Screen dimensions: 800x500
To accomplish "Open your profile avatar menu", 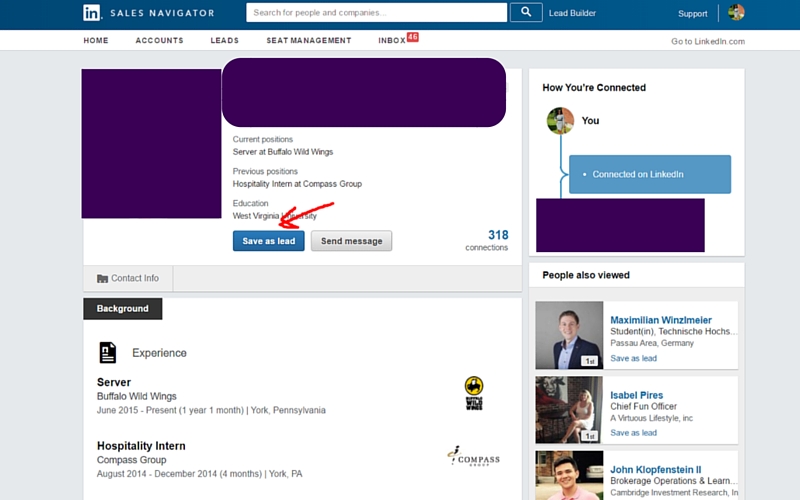I will tap(736, 12).
